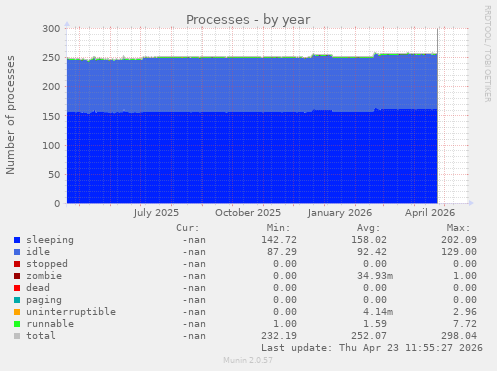Click the sleeping legend color swatch
Viewport: 497px width, 371px height.
[x=17, y=240]
